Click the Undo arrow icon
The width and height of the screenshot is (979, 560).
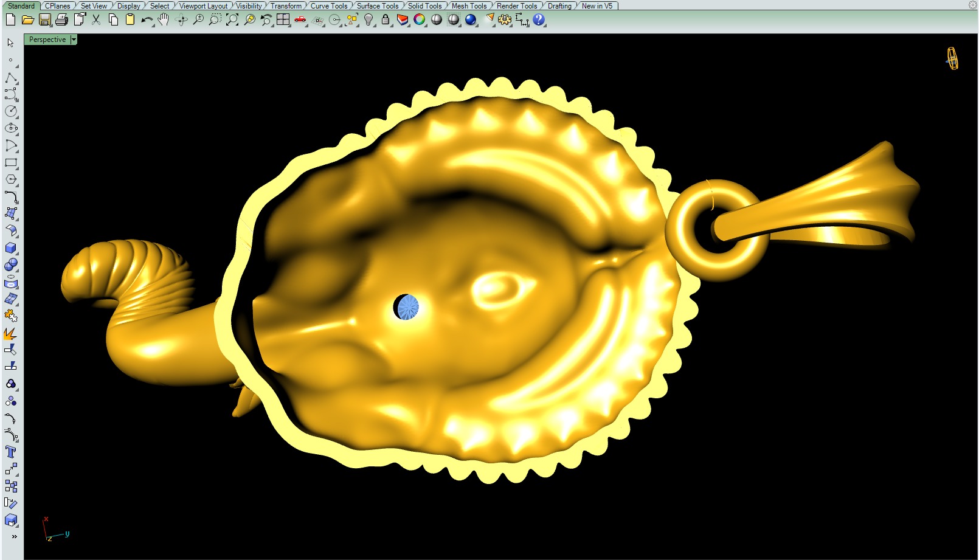click(147, 19)
